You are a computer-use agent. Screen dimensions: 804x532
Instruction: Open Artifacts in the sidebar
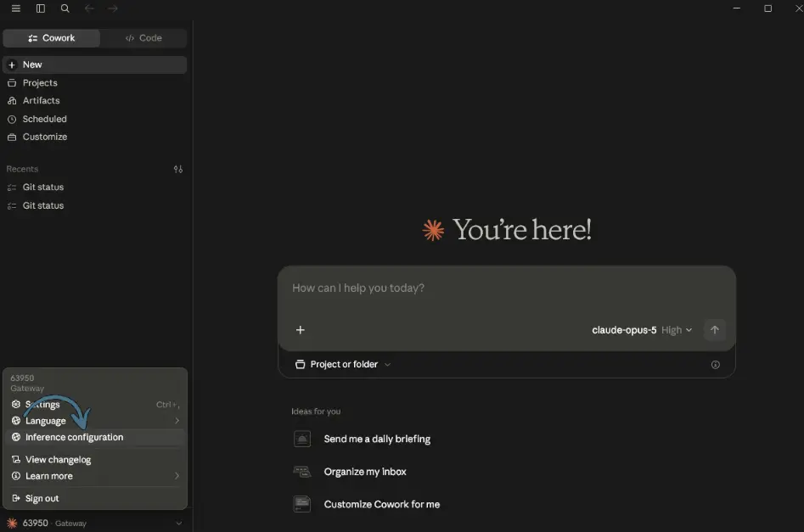[95, 100]
